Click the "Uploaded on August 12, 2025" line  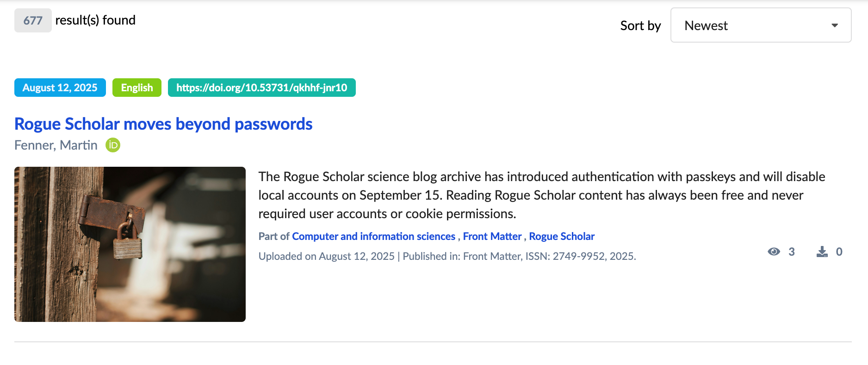326,256
